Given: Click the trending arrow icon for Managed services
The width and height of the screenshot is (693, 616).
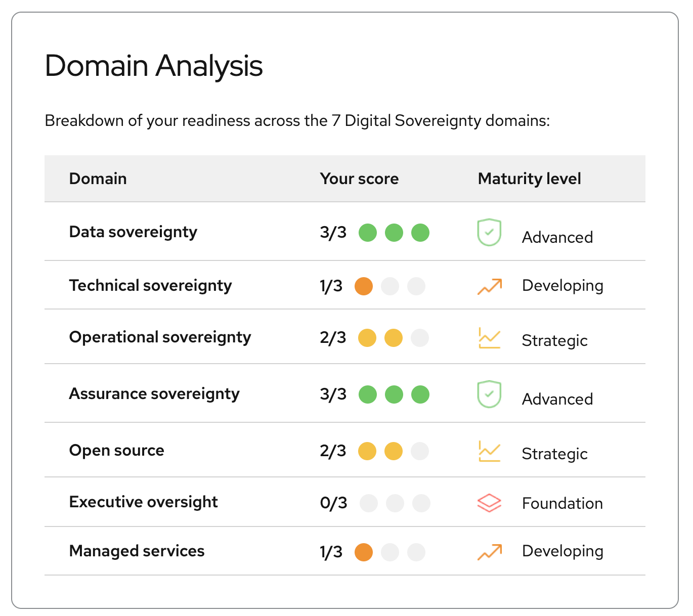Looking at the screenshot, I should pyautogui.click(x=489, y=552).
